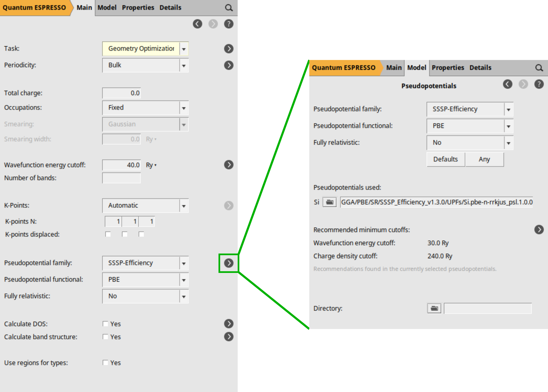Open Details tab in right panel
548x392 pixels.
pyautogui.click(x=480, y=68)
